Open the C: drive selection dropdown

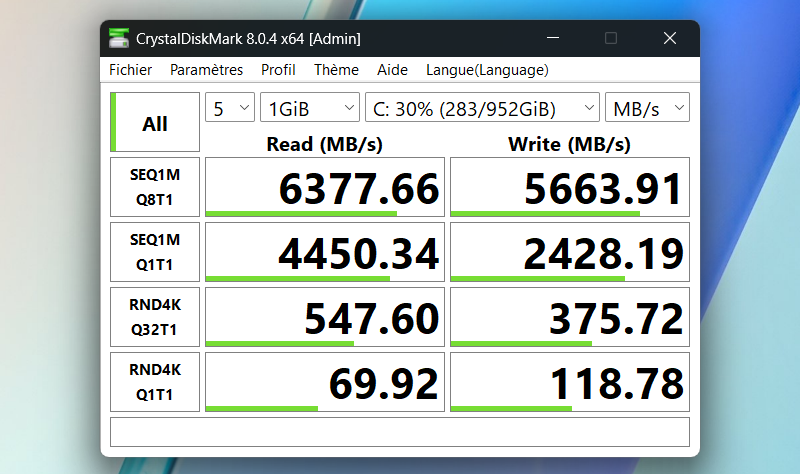(x=482, y=108)
